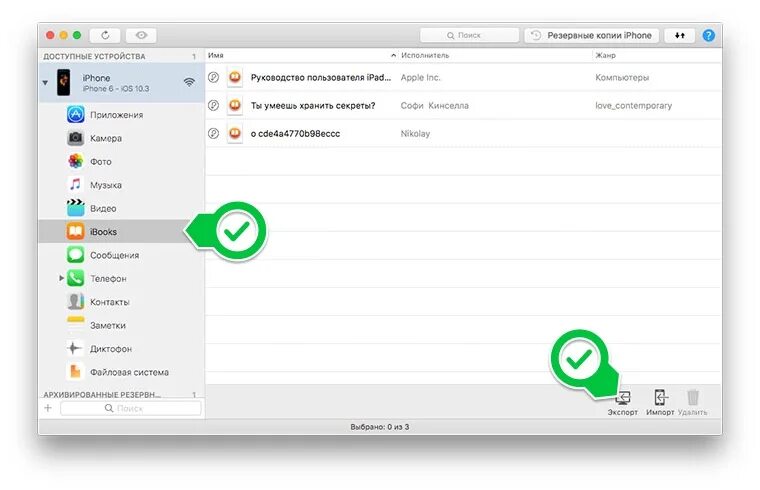
Task: Focus the top search field
Action: point(469,35)
